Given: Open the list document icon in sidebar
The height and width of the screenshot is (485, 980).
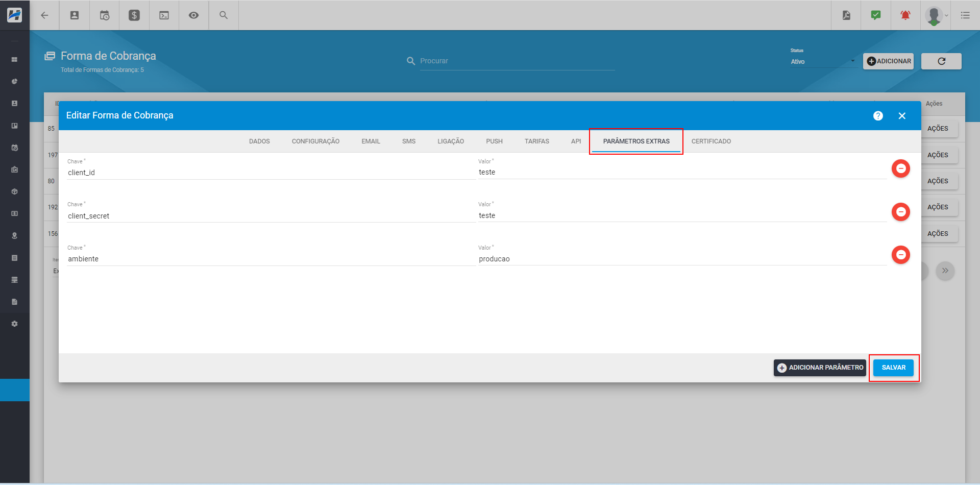Looking at the screenshot, I should (14, 258).
